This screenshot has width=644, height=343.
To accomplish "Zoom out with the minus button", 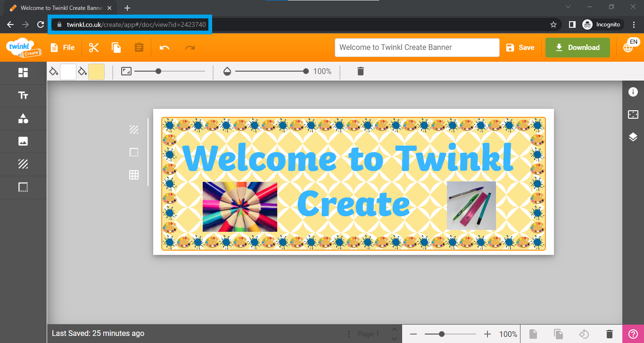I will (413, 334).
